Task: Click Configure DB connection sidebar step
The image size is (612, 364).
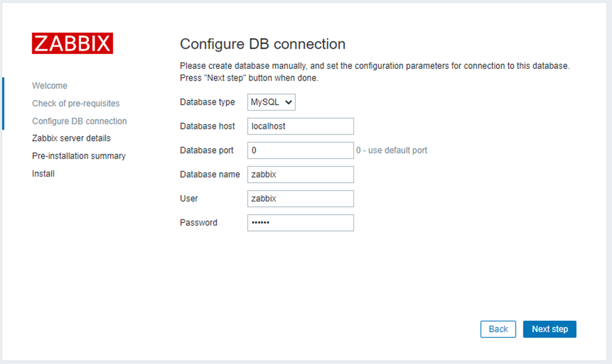Action: tap(79, 121)
